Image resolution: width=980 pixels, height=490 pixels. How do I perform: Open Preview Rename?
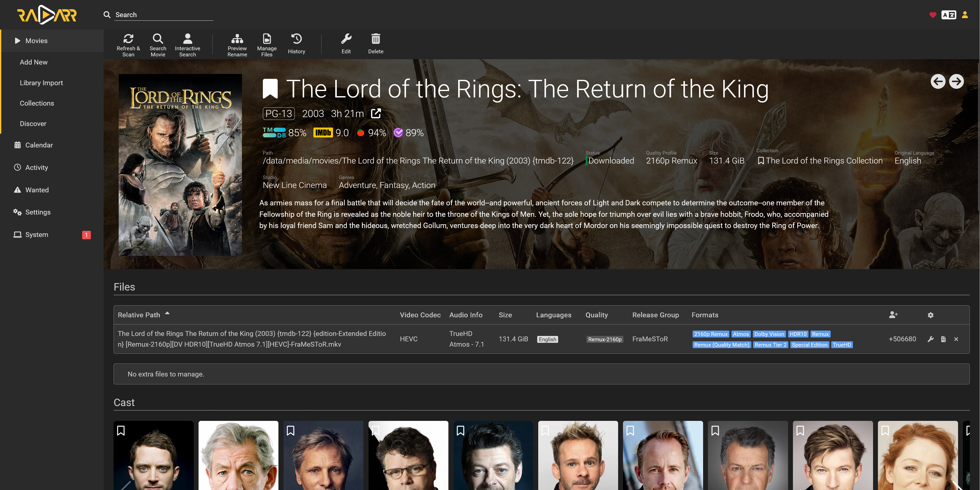pyautogui.click(x=237, y=44)
